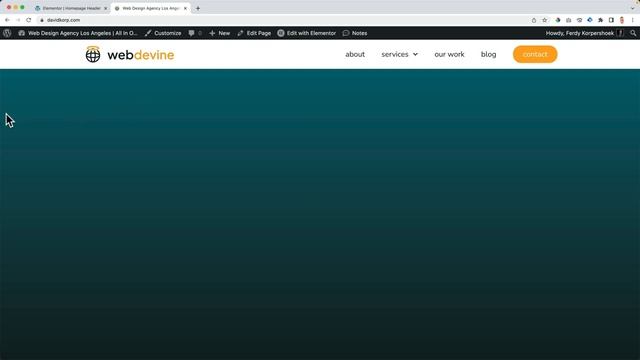The height and width of the screenshot is (360, 640).
Task: Open the WordPress logo menu
Action: point(7,33)
